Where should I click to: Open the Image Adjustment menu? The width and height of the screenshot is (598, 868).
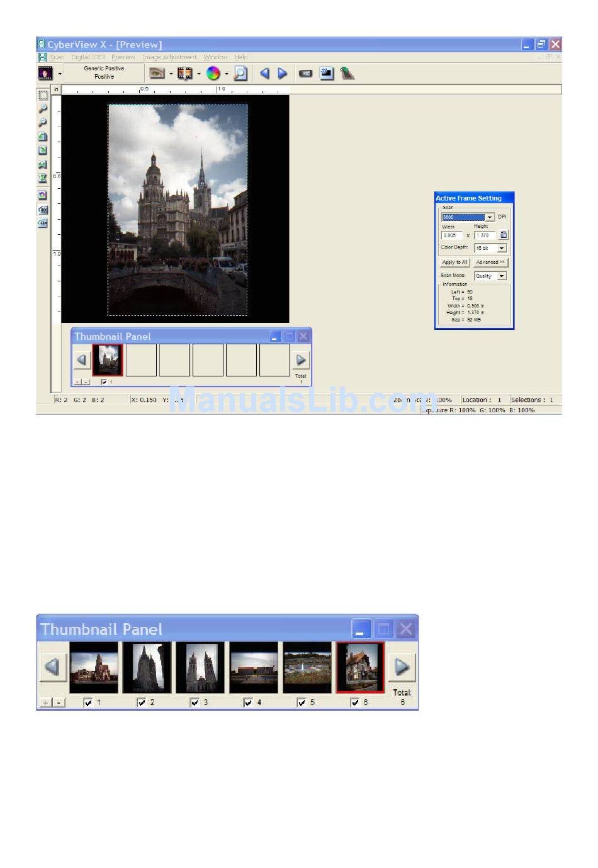(169, 57)
